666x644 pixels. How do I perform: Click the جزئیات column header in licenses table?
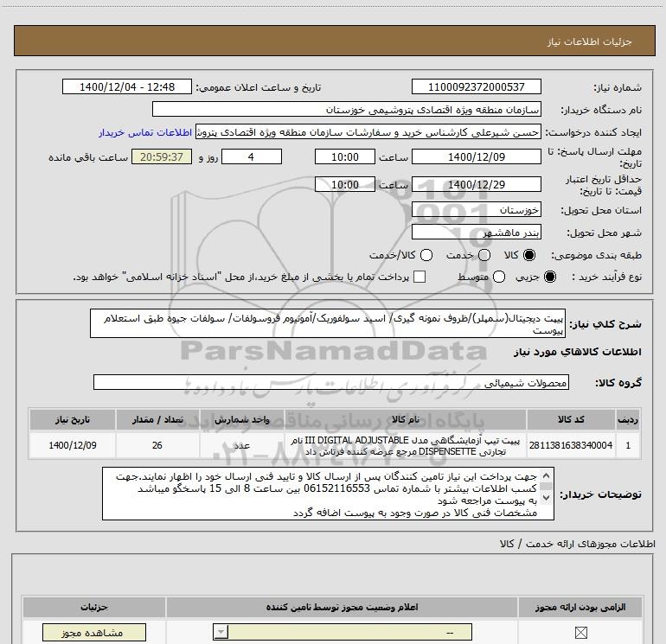94,607
